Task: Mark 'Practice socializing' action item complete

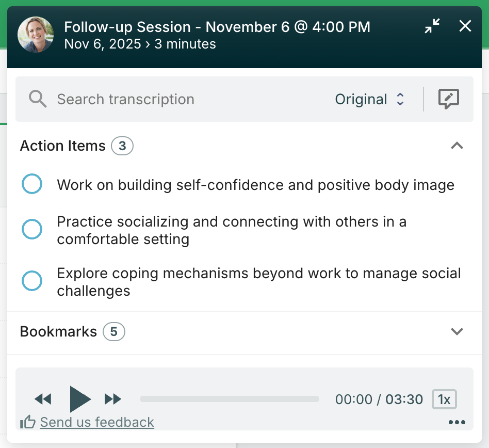Action: 32,230
